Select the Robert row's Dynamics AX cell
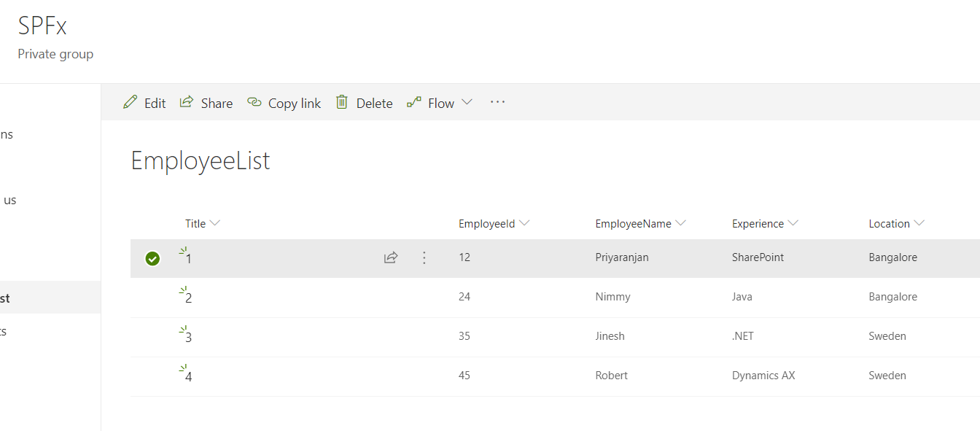 (x=763, y=376)
